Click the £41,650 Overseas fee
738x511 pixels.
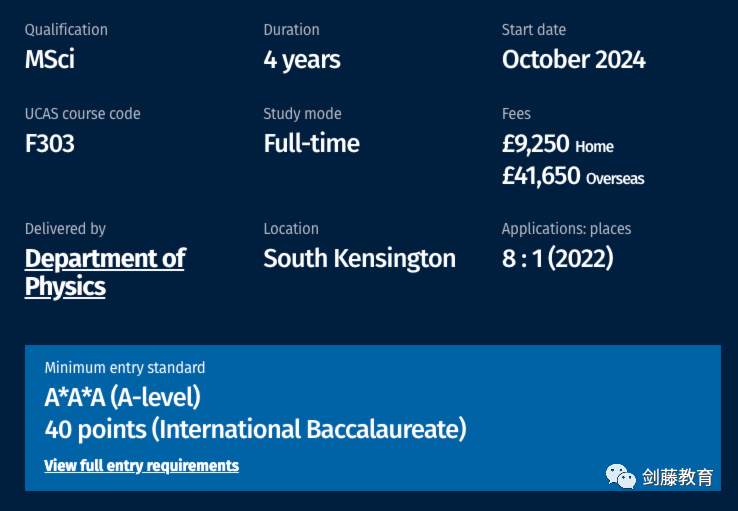click(572, 177)
